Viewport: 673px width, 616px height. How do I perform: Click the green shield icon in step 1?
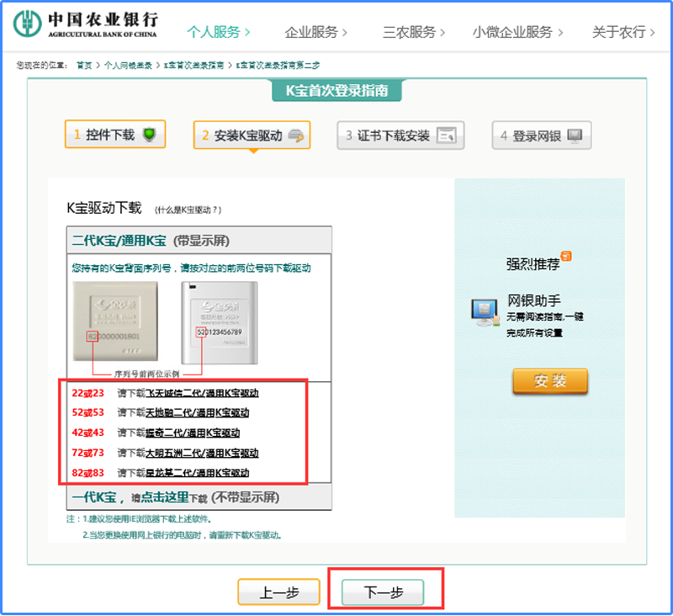coord(149,135)
